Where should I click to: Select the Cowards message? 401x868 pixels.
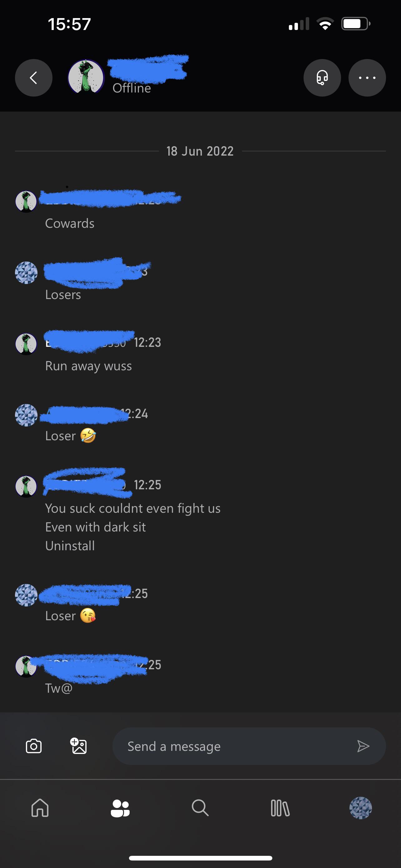(x=70, y=223)
